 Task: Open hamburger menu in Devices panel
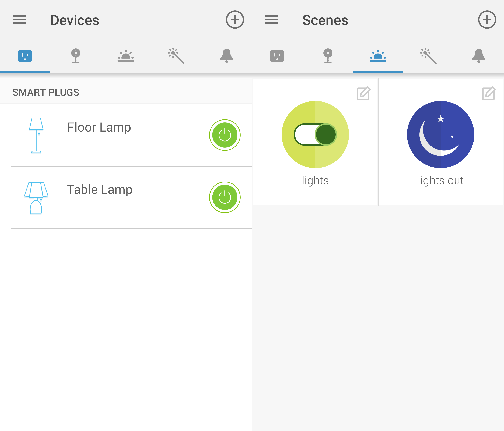19,20
